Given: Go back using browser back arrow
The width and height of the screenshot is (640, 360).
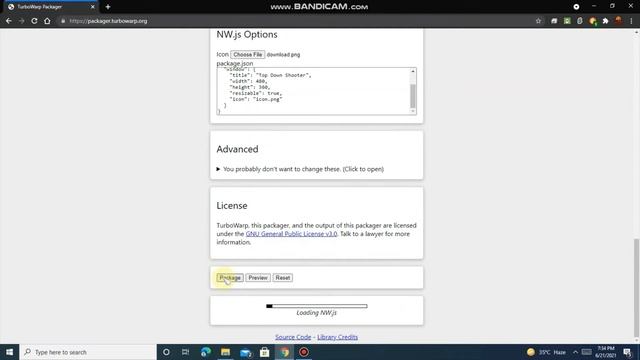Looking at the screenshot, I should pyautogui.click(x=9, y=21).
